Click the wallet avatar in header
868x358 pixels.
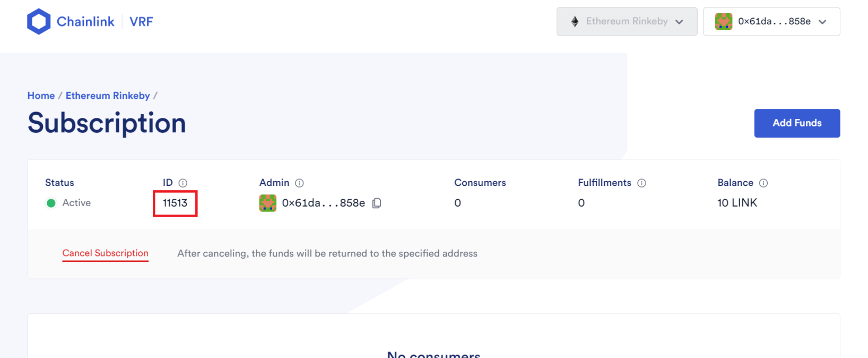(724, 22)
